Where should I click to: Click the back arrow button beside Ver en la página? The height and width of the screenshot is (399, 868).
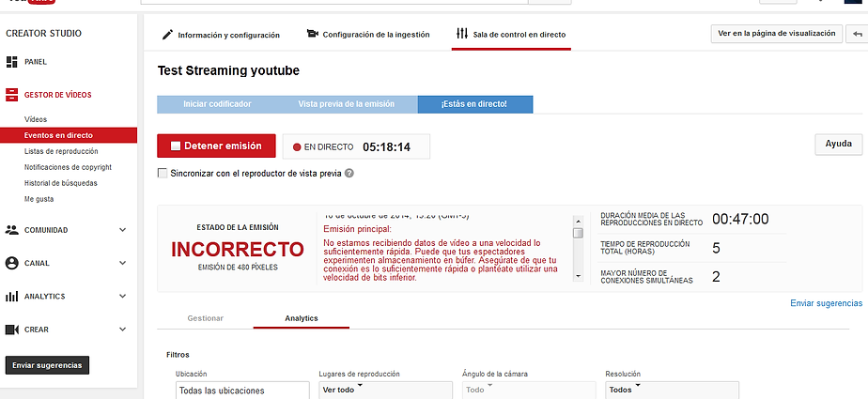858,34
